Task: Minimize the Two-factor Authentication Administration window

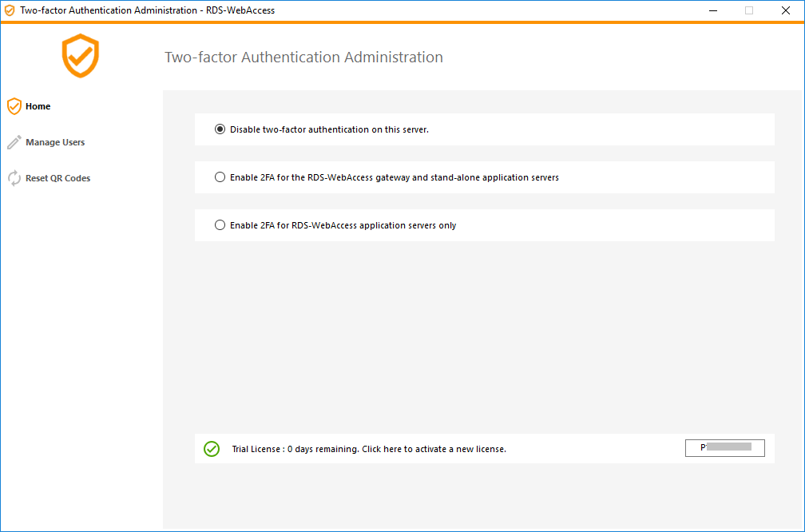Action: [713, 10]
